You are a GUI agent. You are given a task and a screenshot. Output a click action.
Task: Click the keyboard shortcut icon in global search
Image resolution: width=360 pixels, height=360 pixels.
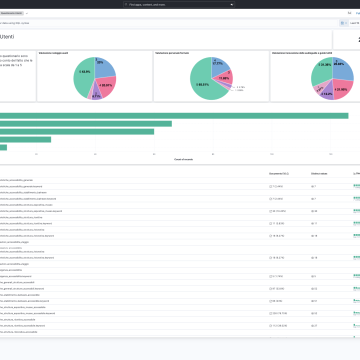tap(232, 5)
